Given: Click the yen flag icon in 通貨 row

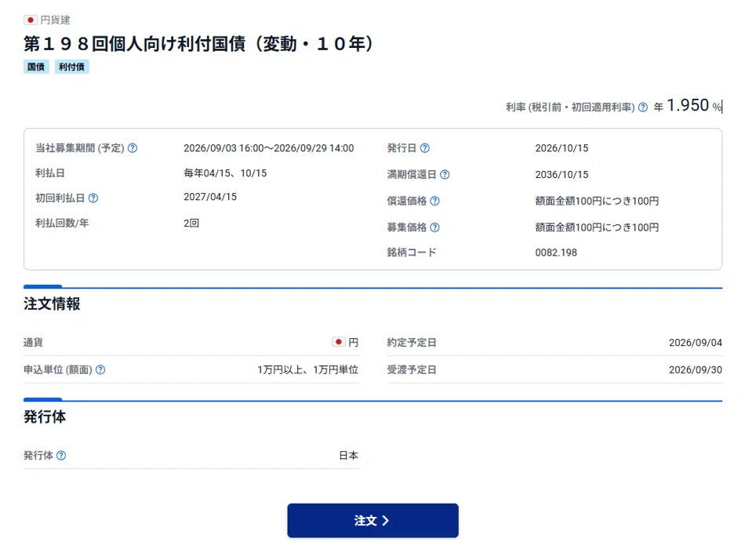Looking at the screenshot, I should pyautogui.click(x=339, y=342).
